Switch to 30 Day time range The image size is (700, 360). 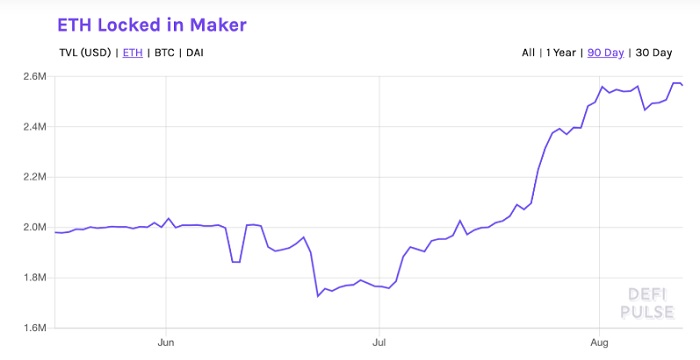pyautogui.click(x=654, y=53)
